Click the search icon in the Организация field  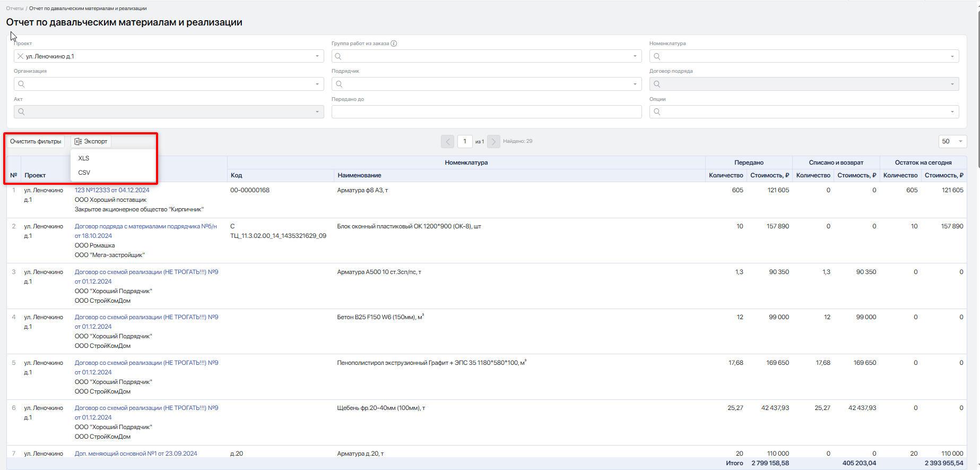click(x=21, y=84)
